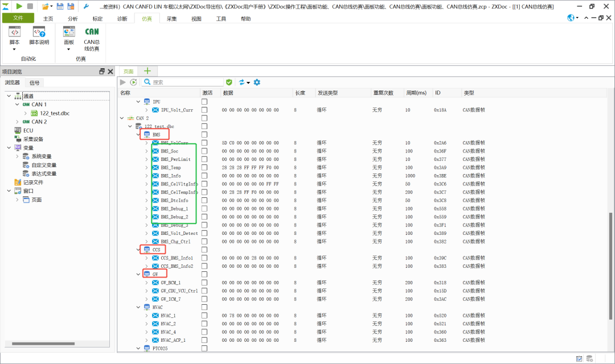This screenshot has width=615, height=364.
Task: Click the globe language icon
Action: pos(571,18)
